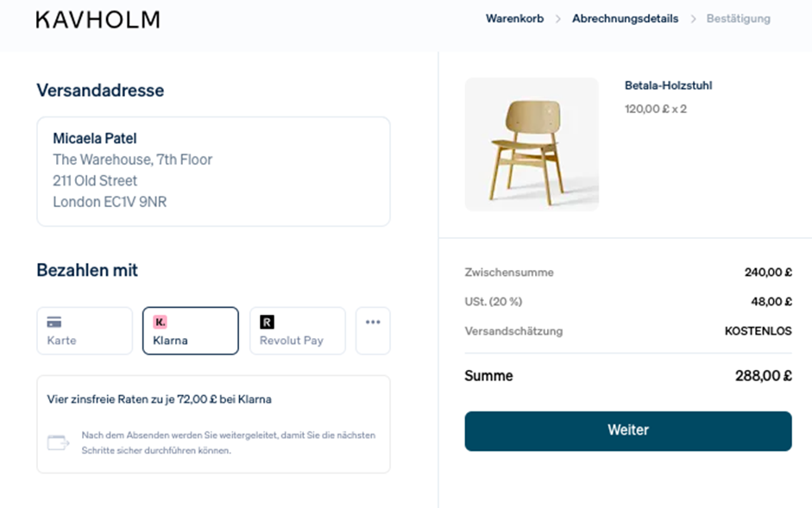Click the credit card icon

54,322
